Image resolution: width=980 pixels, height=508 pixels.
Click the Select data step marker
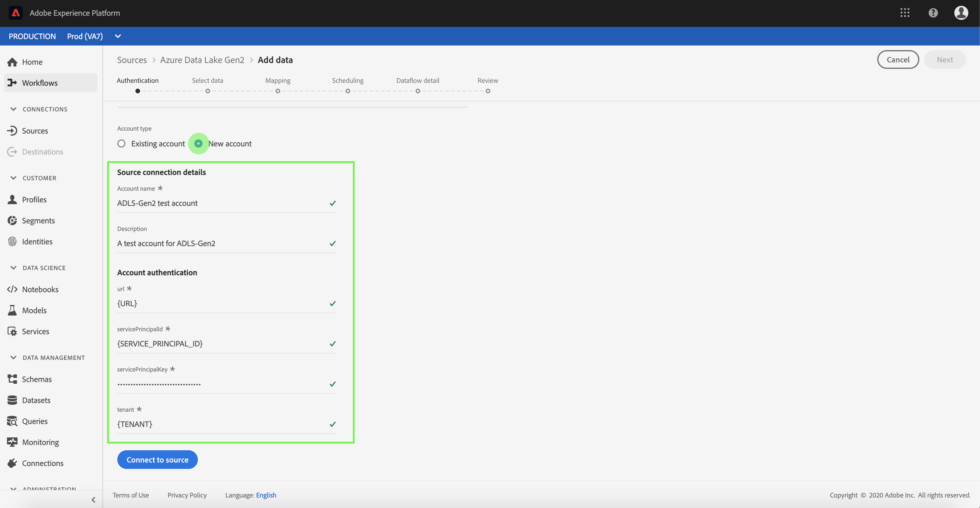click(208, 91)
